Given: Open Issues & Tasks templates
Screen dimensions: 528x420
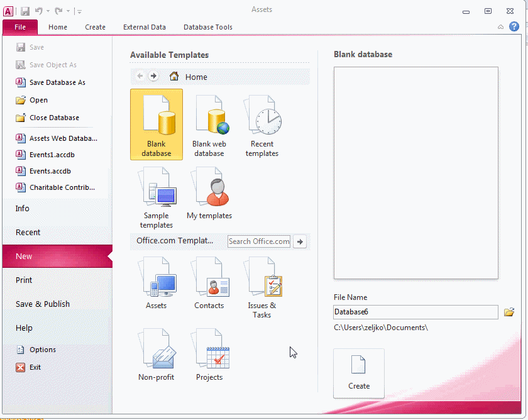Looking at the screenshot, I should tap(262, 286).
